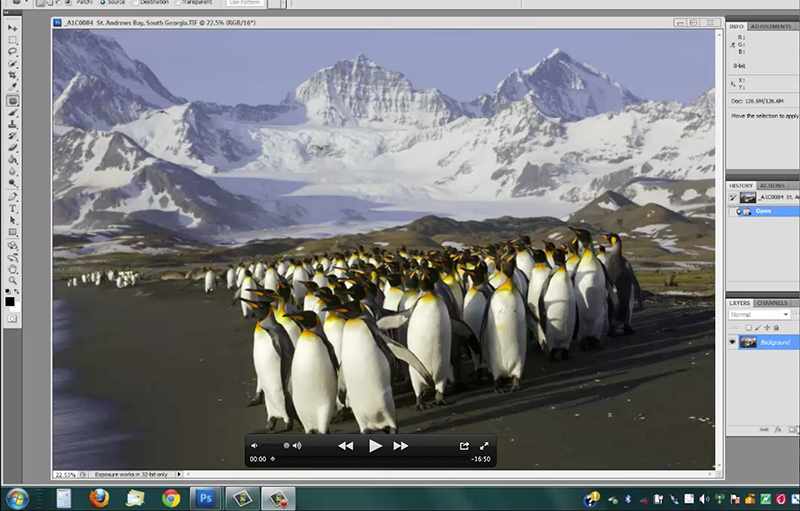Toggle Lock image pixels
Viewport: 800px width, 511px height.
pos(758,328)
